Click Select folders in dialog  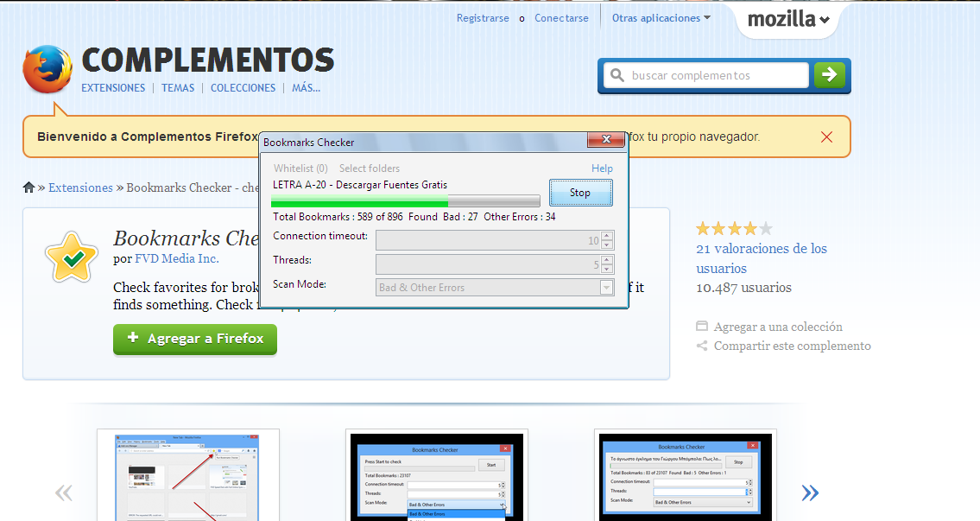[370, 168]
